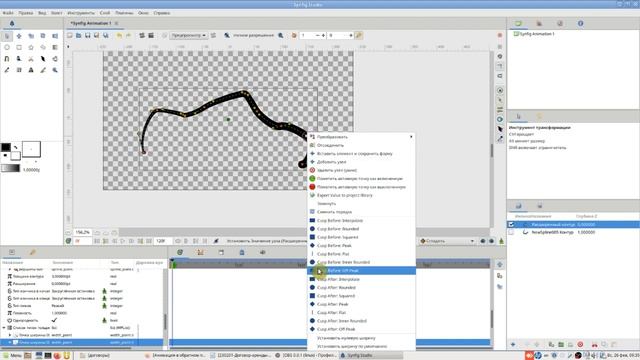Select the Spline tool

7,59
